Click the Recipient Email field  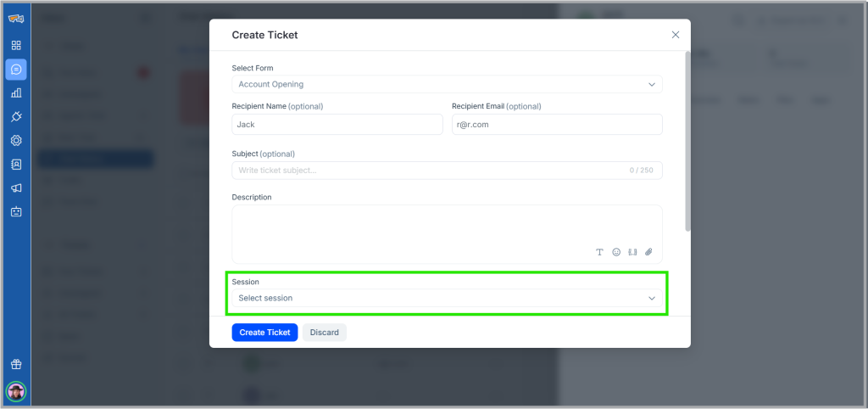click(557, 124)
